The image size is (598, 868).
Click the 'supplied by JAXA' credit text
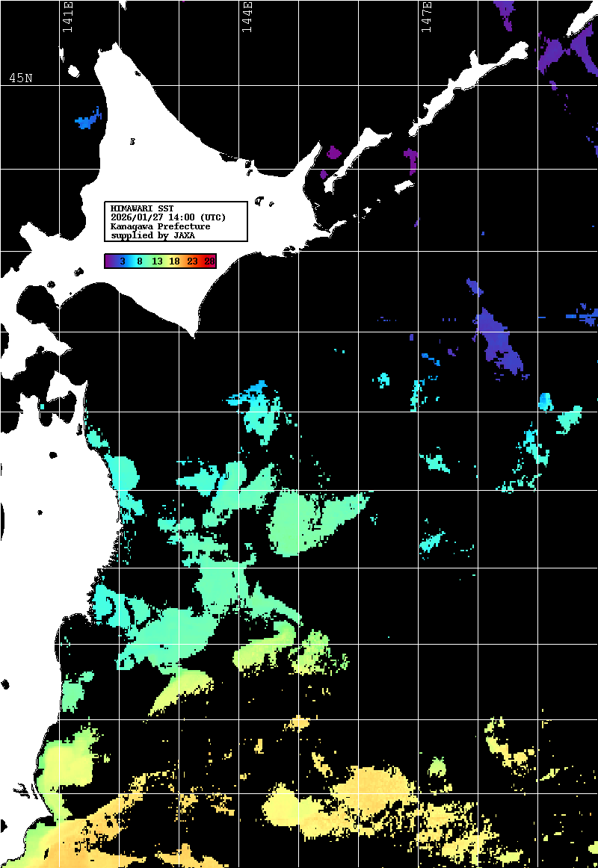click(x=152, y=235)
